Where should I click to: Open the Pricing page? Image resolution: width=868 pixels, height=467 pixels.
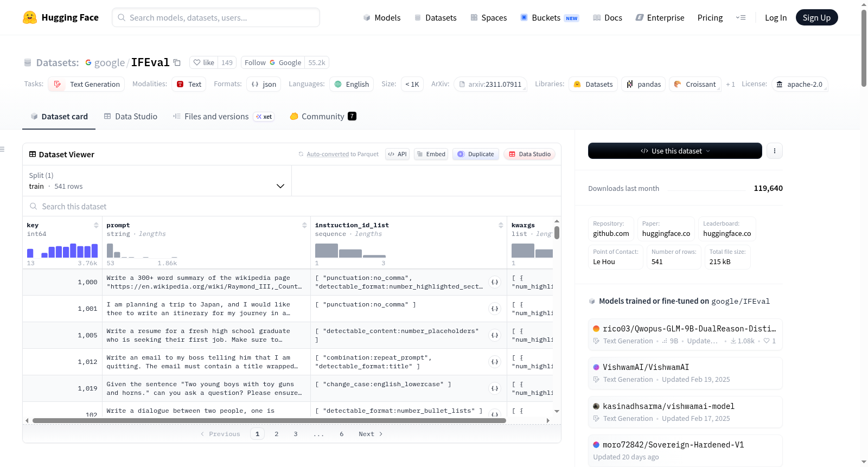click(x=710, y=17)
